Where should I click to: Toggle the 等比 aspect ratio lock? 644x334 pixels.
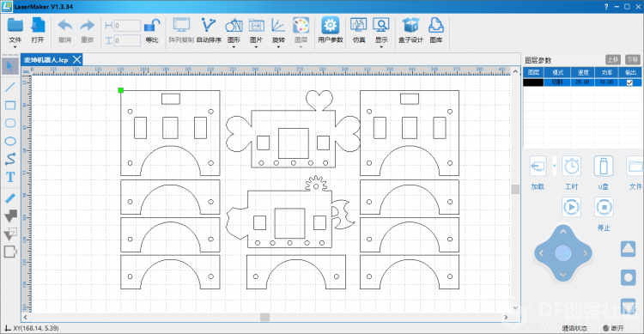click(x=151, y=26)
